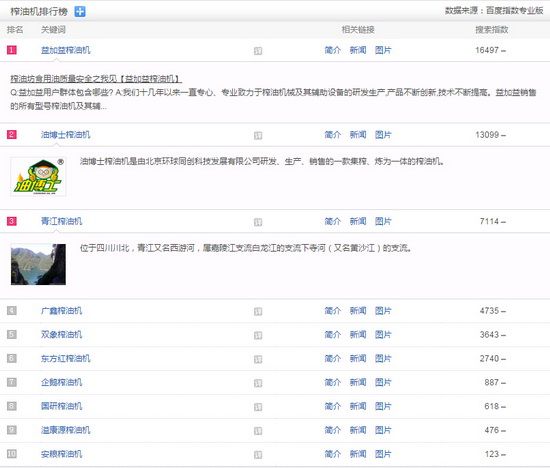
Task: Click the 数据来源：百度指数专业版 text
Action: pyautogui.click(x=494, y=11)
